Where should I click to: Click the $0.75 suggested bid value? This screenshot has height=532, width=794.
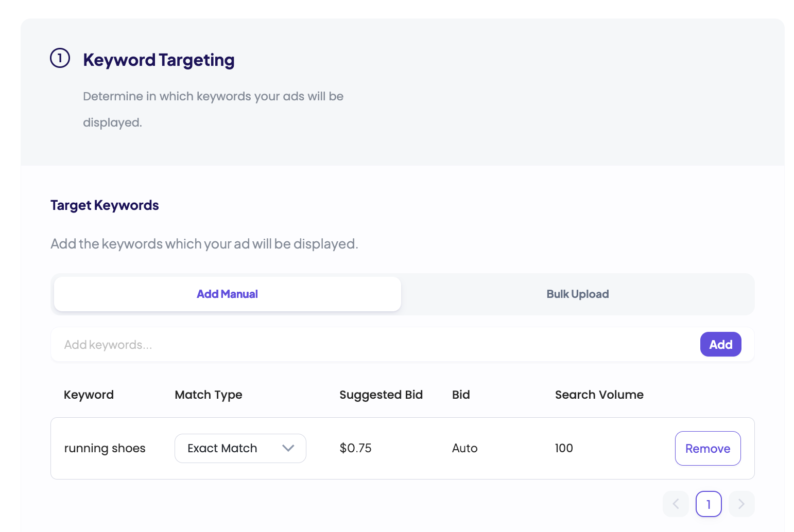(x=355, y=448)
